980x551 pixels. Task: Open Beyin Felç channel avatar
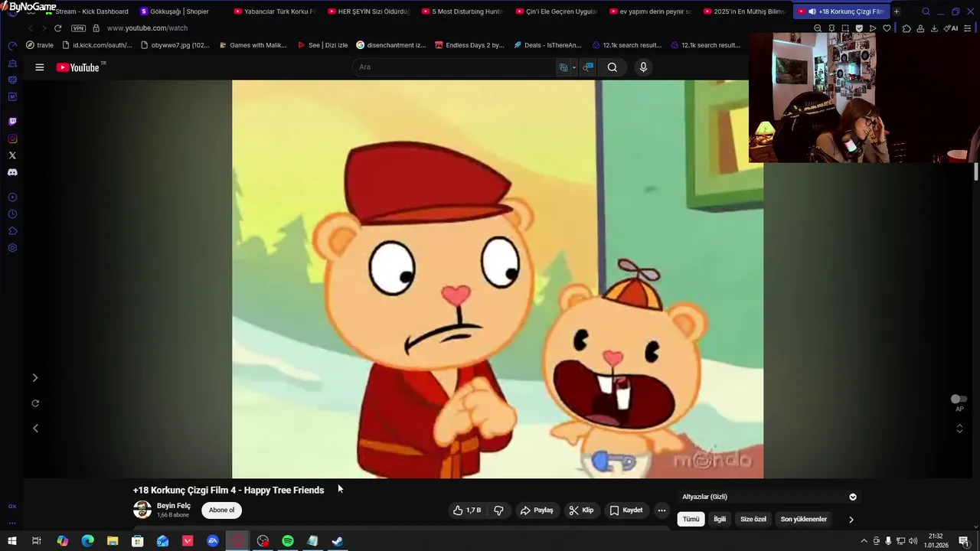point(142,510)
